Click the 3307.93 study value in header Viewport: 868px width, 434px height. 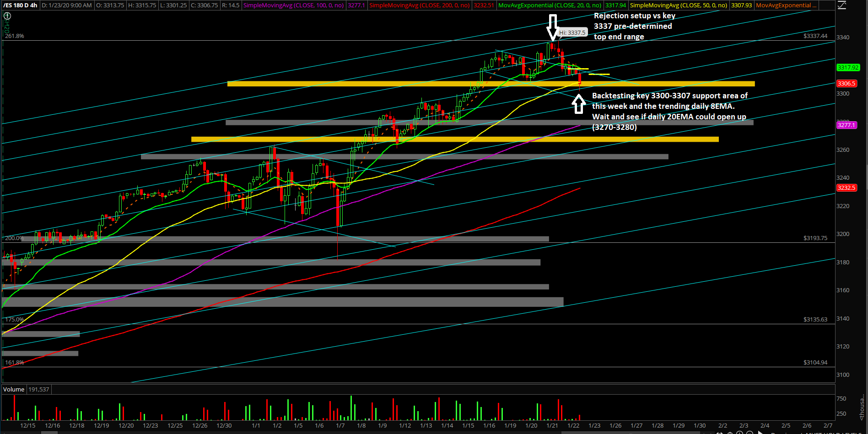click(741, 5)
